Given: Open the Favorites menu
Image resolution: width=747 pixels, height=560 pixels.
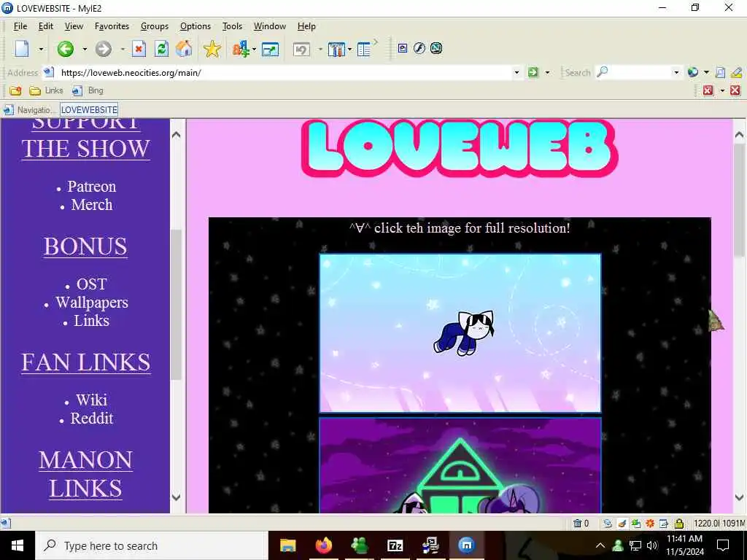Looking at the screenshot, I should 112,26.
